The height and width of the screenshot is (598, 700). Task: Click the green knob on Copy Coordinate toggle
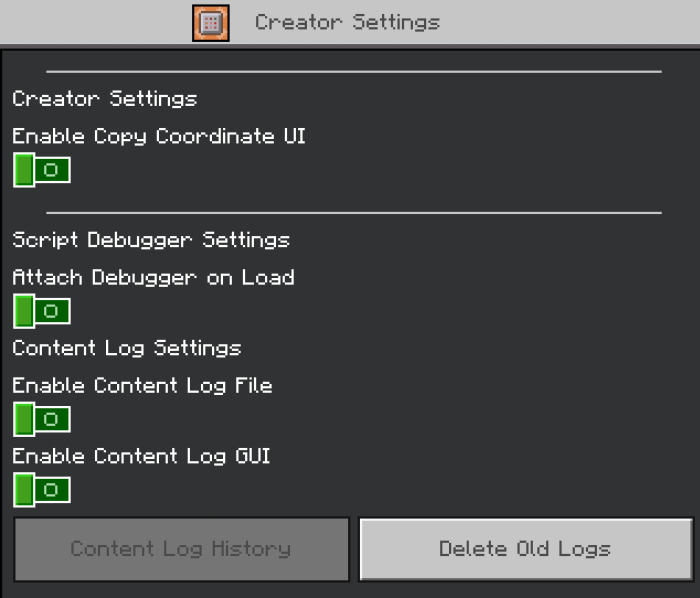point(24,170)
